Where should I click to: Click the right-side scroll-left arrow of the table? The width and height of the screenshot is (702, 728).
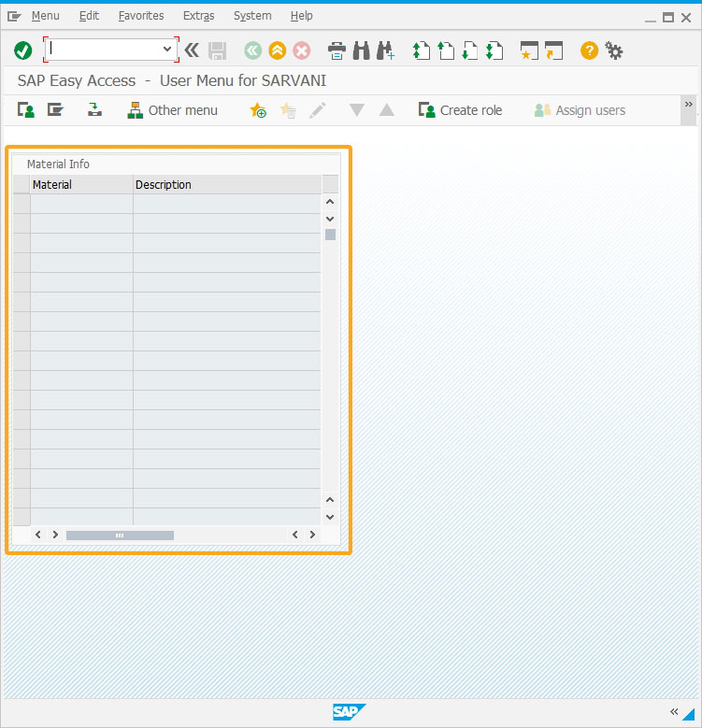tap(294, 535)
